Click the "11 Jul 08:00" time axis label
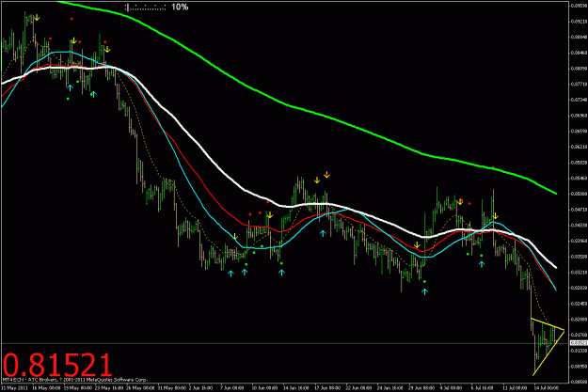Image resolution: width=588 pixels, height=392 pixels. coord(515,388)
